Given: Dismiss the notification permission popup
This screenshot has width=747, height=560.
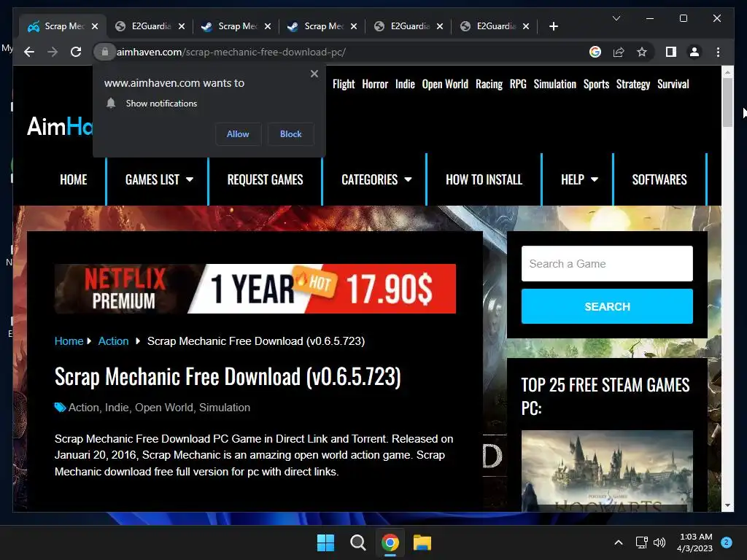Looking at the screenshot, I should coord(314,74).
